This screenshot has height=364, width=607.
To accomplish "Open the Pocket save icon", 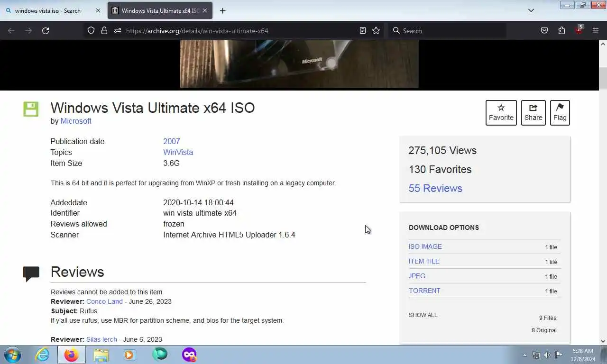I will pos(544,31).
